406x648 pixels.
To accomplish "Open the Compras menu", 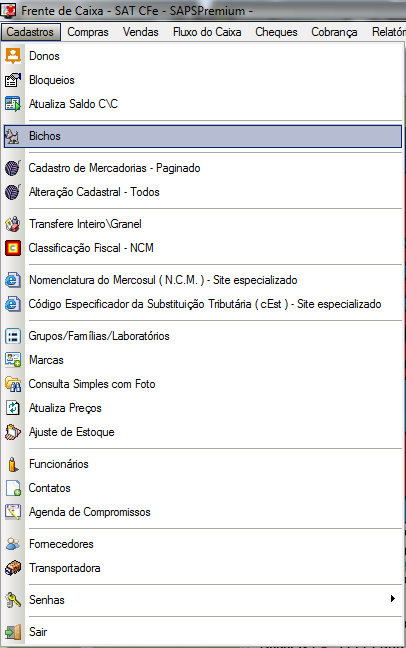I will [x=88, y=32].
